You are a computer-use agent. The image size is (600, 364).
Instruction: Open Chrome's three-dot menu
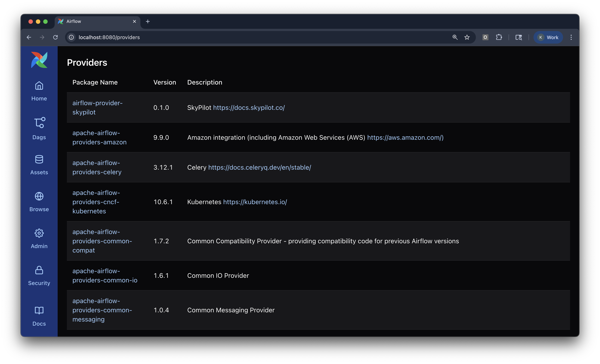point(571,37)
